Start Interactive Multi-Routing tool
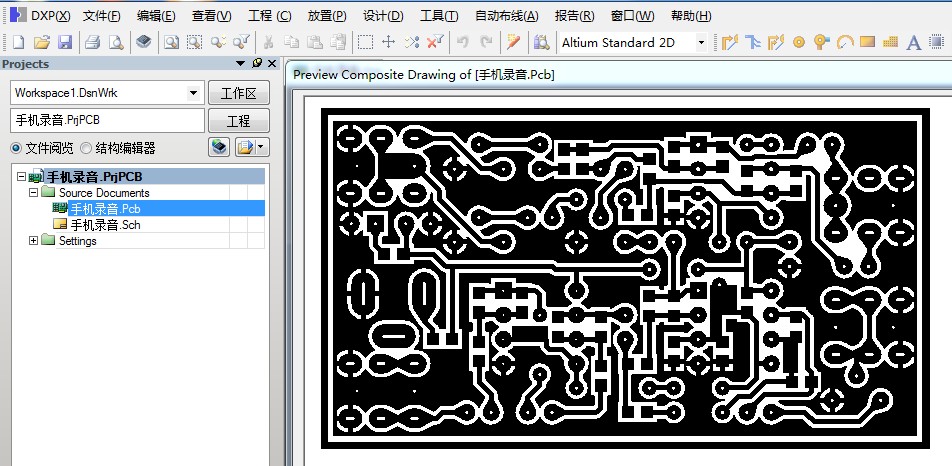The height and width of the screenshot is (466, 952). click(753, 42)
